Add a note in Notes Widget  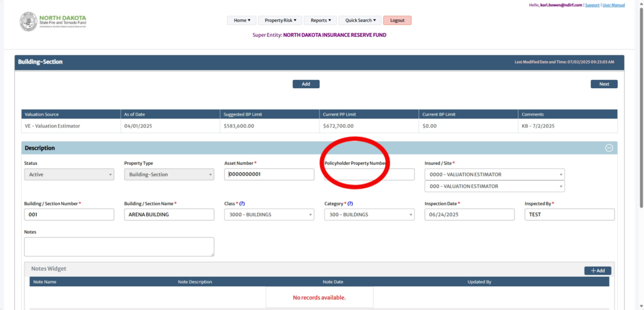597,271
